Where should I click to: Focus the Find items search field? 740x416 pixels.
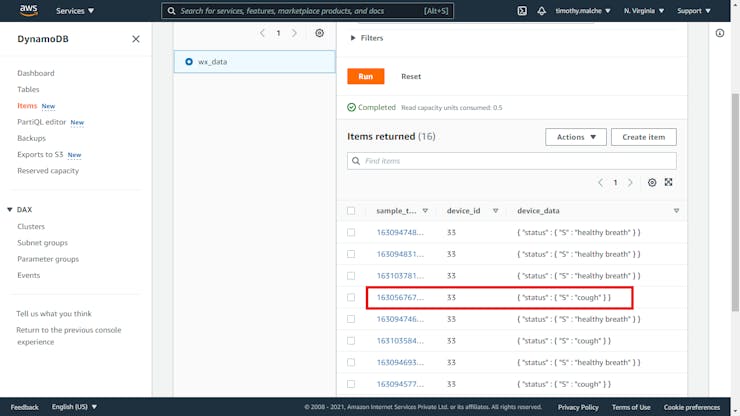[512, 161]
